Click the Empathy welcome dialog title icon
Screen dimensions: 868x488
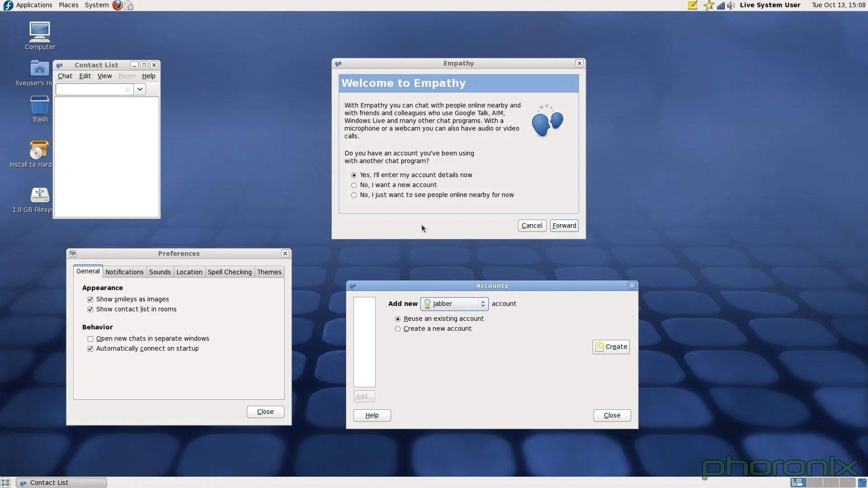tap(338, 64)
